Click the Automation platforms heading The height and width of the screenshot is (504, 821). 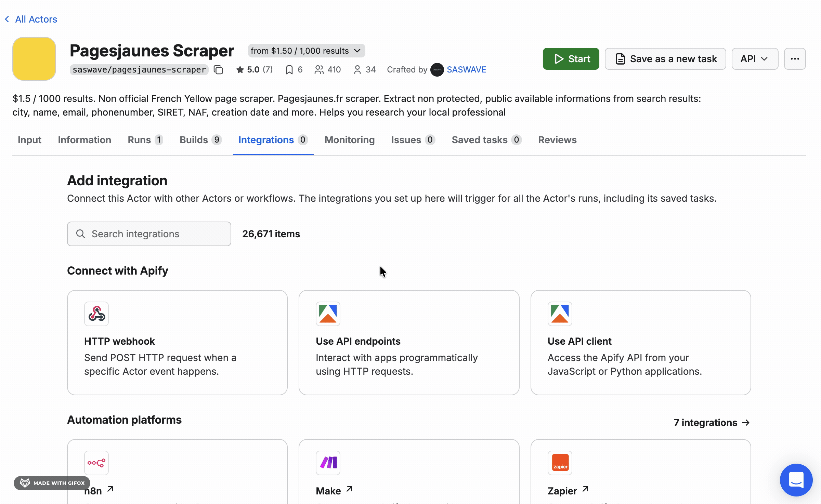tap(125, 420)
